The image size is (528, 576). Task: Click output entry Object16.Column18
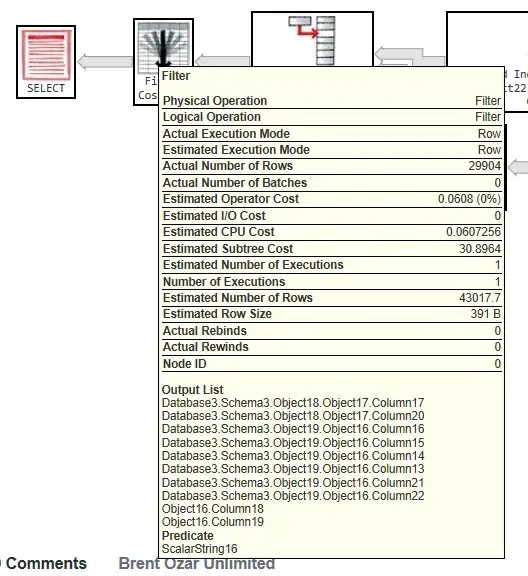tap(213, 509)
